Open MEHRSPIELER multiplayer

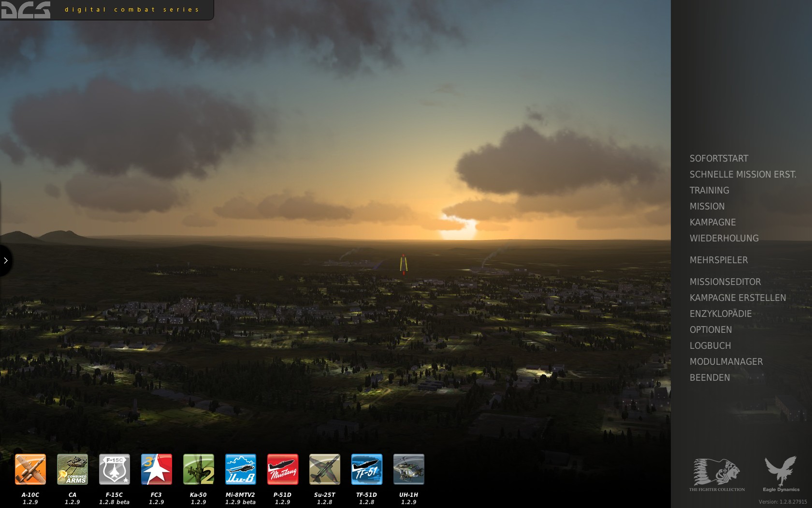[x=719, y=260]
